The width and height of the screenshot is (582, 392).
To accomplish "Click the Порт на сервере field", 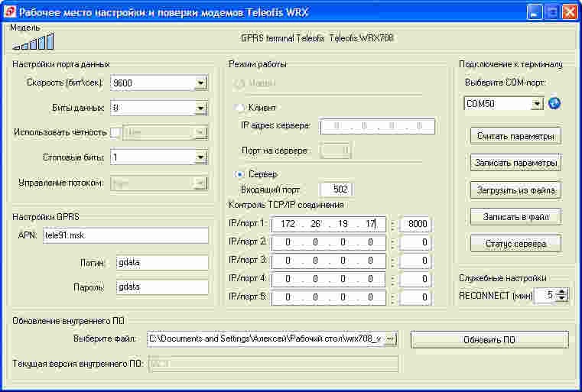I will pyautogui.click(x=335, y=151).
